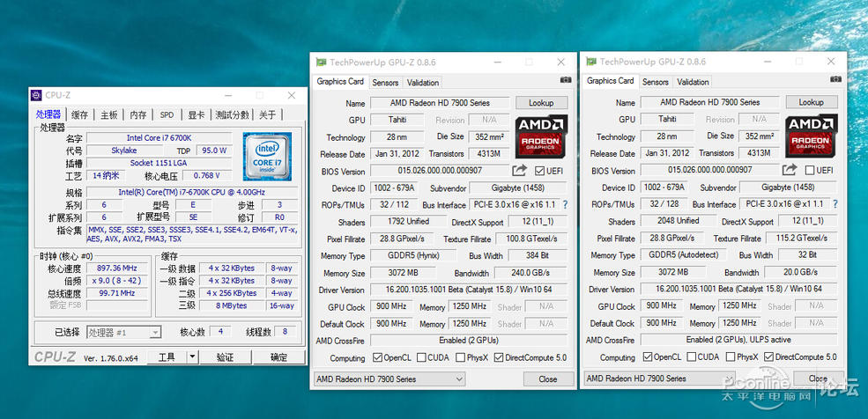
Task: Toggle the PhysX checkbox in the left GPU-Z window
Action: 460,357
